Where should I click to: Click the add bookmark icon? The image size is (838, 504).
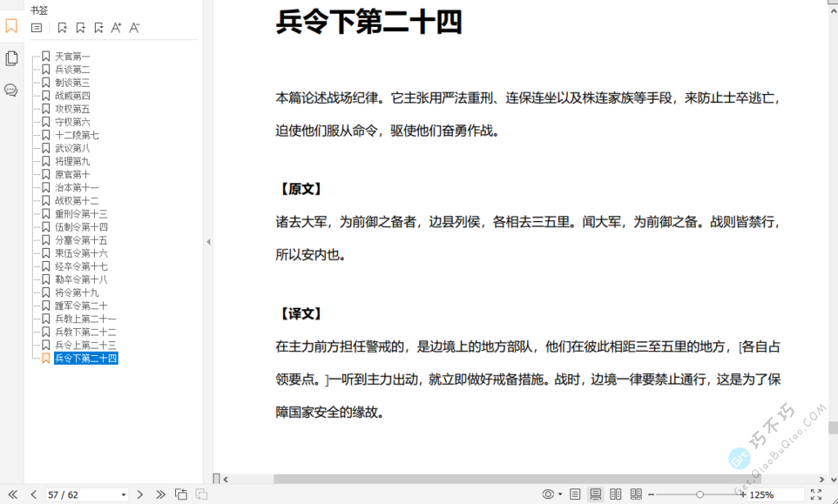(x=81, y=28)
